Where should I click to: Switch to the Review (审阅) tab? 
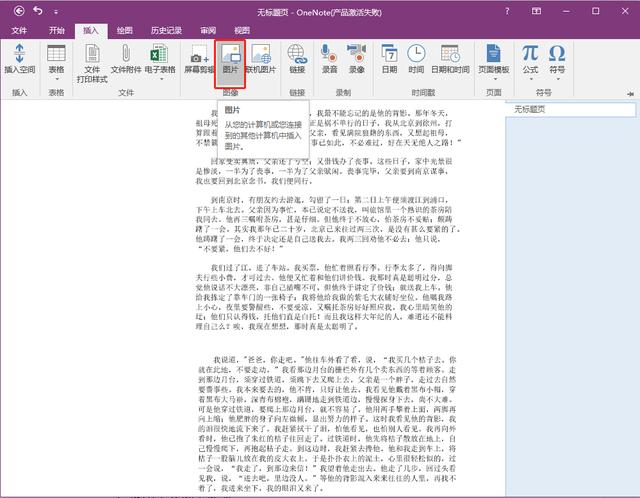point(208,31)
